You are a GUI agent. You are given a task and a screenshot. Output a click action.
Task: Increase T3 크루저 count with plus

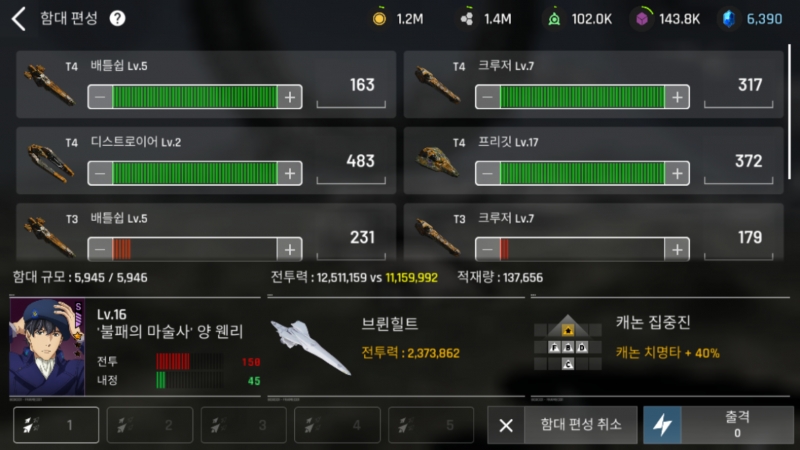point(677,249)
